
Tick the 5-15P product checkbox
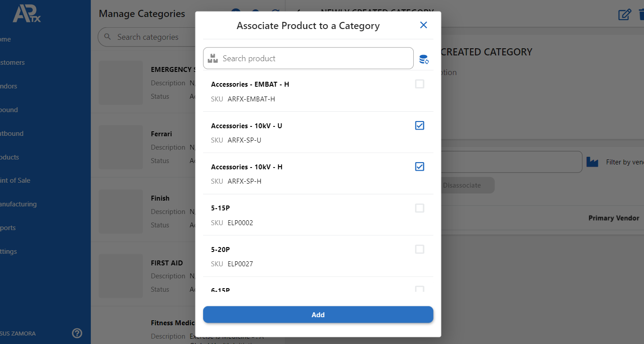coord(419,208)
